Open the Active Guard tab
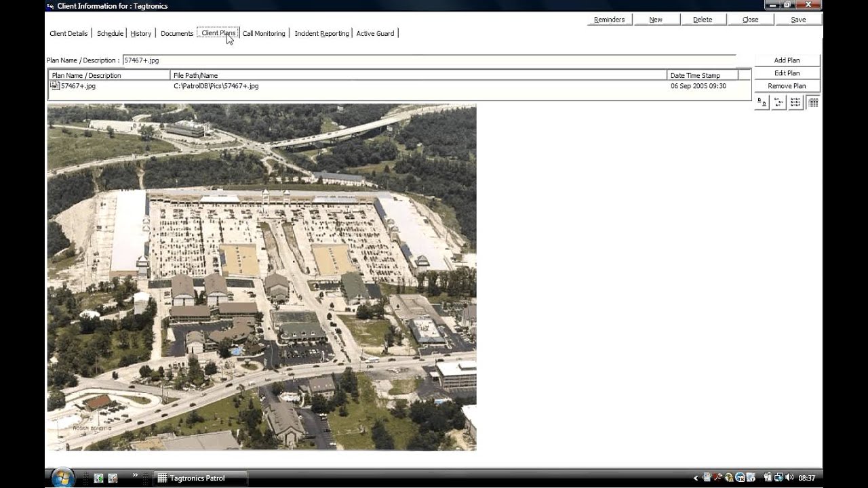Viewport: 868px width, 488px height. (x=375, y=33)
